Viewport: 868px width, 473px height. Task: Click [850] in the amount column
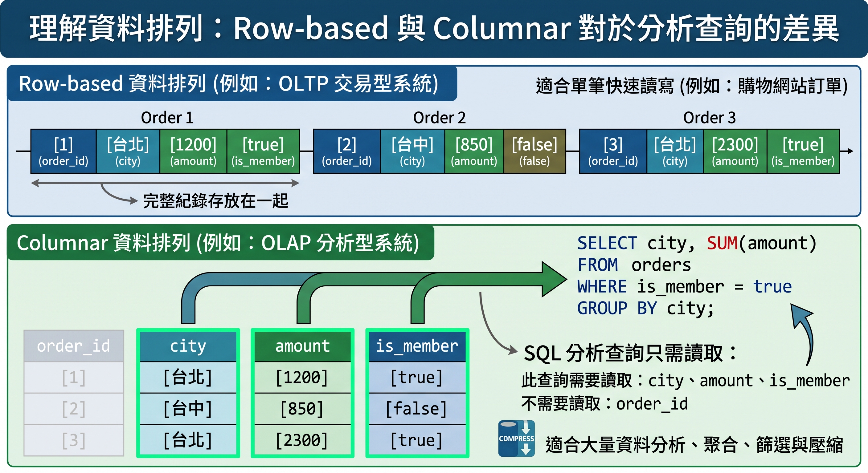pos(303,409)
